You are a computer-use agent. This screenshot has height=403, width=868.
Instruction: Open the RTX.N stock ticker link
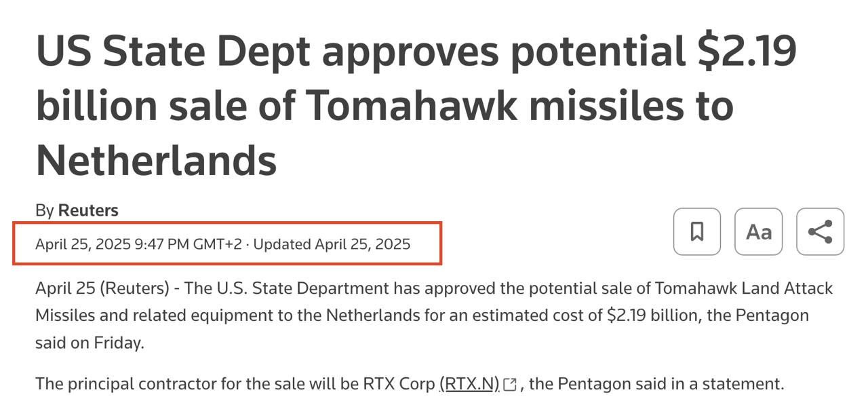point(469,384)
